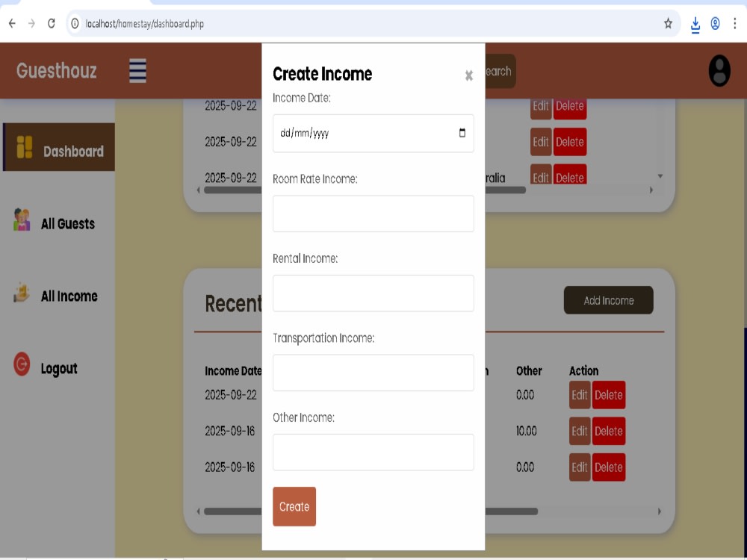Focus the Income Date field
This screenshot has height=560, width=747.
tap(373, 134)
